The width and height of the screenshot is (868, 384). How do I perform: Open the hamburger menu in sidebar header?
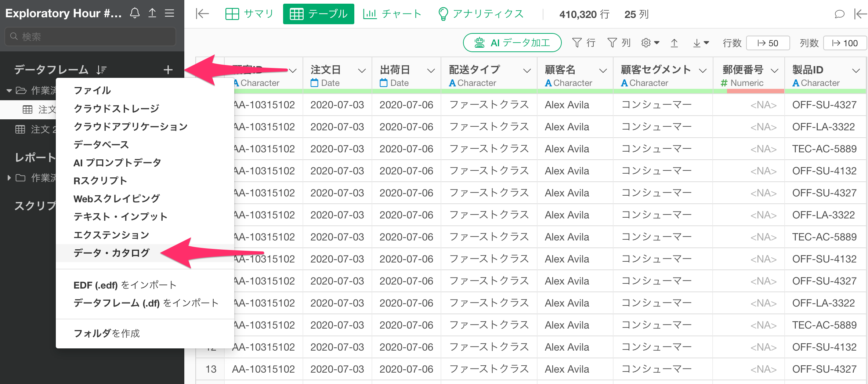[x=169, y=13]
